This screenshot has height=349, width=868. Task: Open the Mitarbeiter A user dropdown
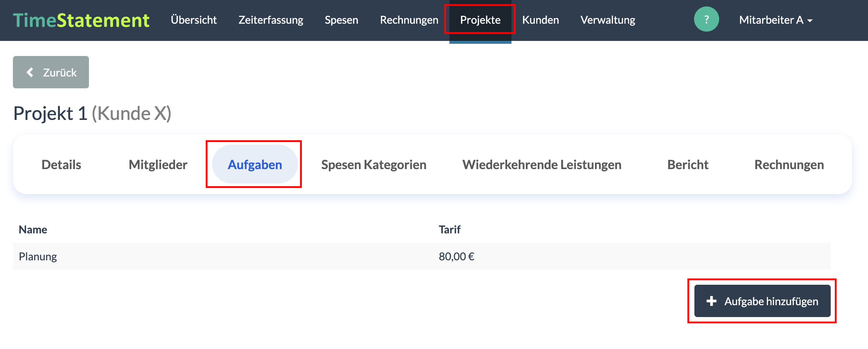point(776,20)
